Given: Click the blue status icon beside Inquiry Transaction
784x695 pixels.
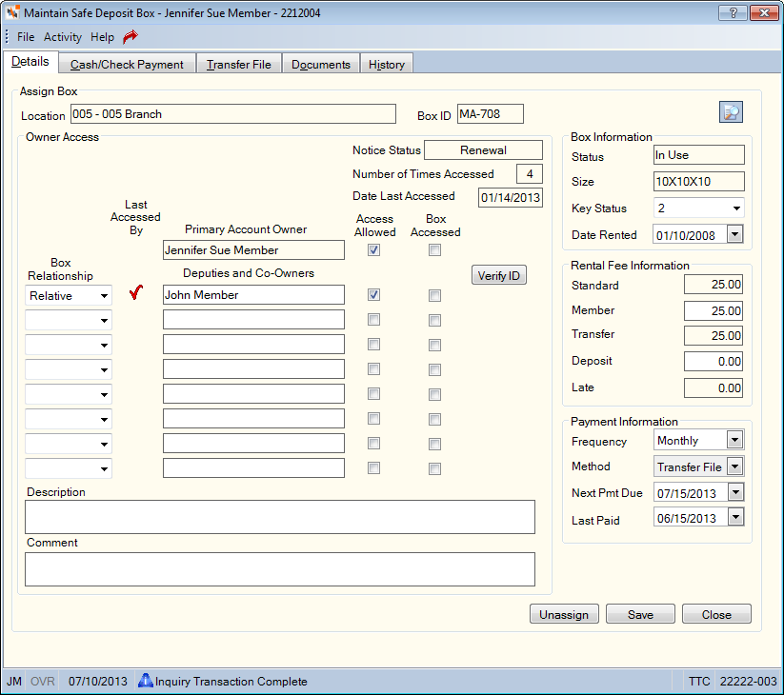Looking at the screenshot, I should click(146, 681).
